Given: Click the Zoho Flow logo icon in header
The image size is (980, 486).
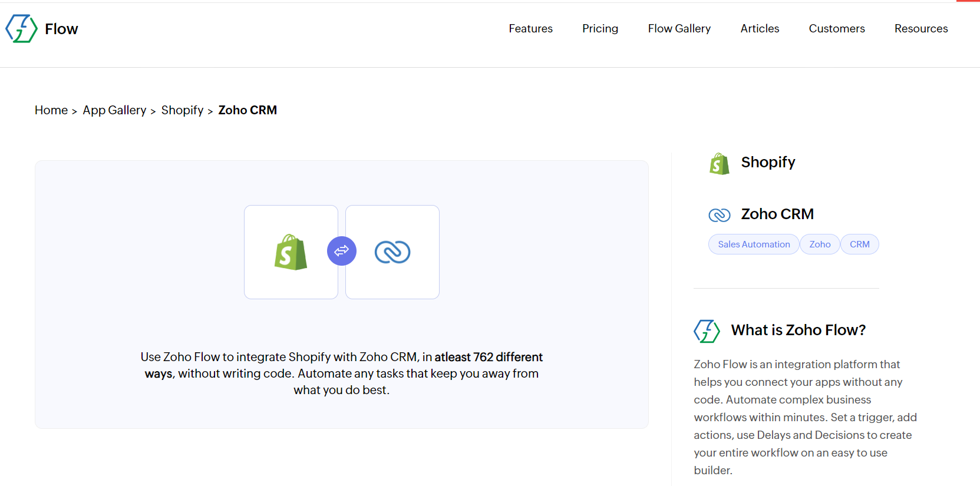Looking at the screenshot, I should pyautogui.click(x=21, y=29).
